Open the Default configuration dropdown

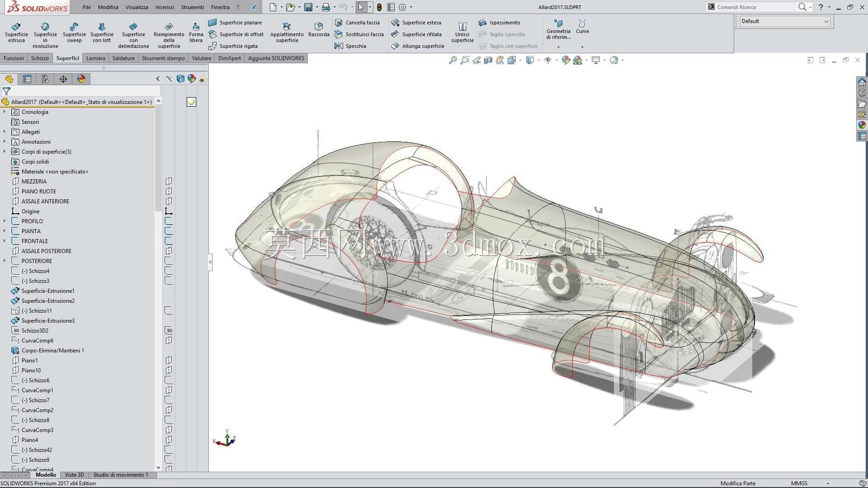pos(785,21)
